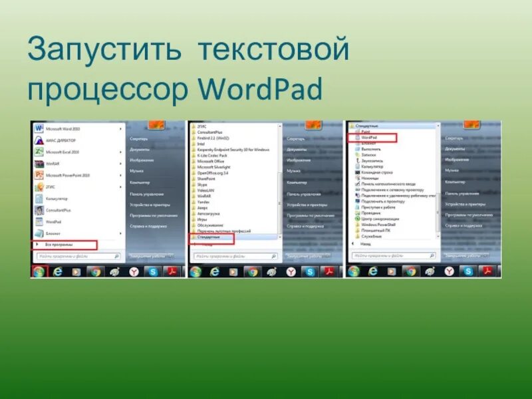
Task: Expand Блокнот submenu arrow in first menu
Action: [120, 234]
